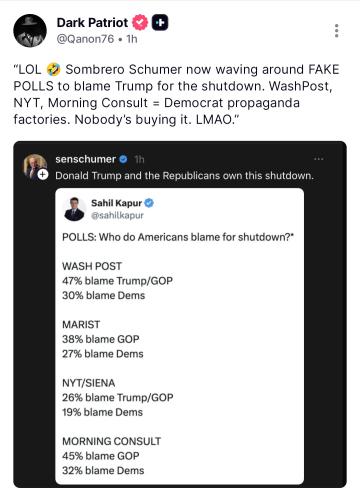This screenshot has height=500, width=360.
Task: Click the MORNING CONSULT poll section
Action: (112, 456)
